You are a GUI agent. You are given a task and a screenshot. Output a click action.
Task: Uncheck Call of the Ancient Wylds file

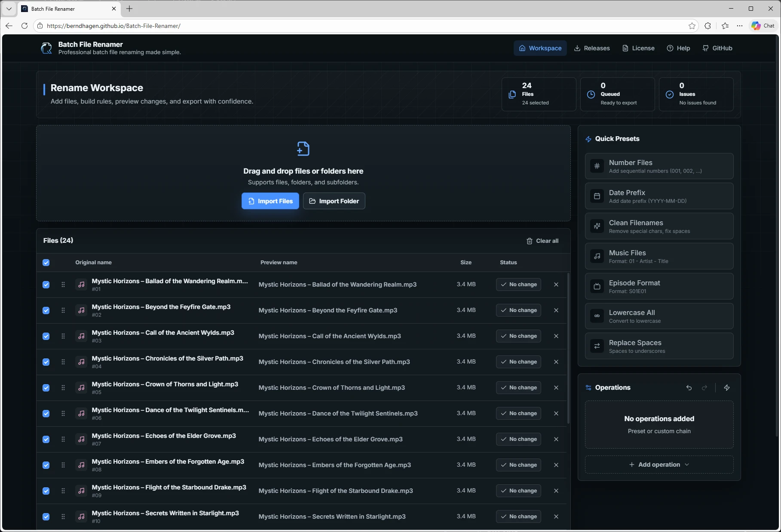46,336
